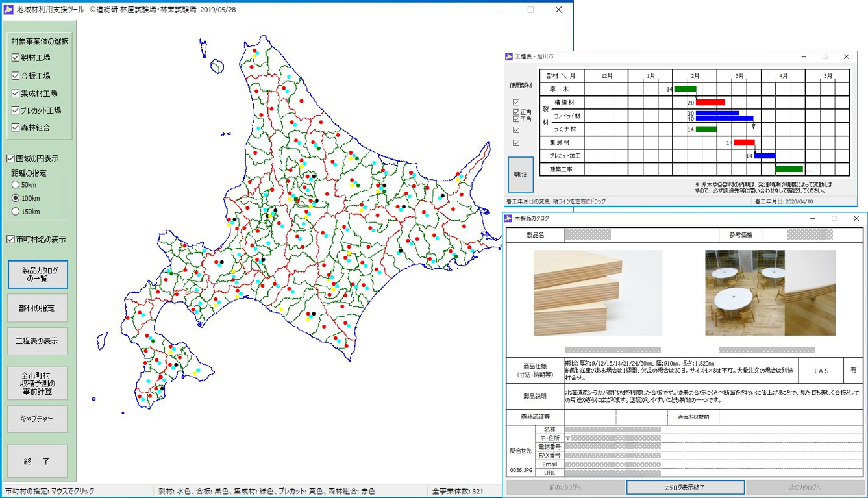
Task: Click the 参考価格 cell in the catalog
Action: point(740,234)
